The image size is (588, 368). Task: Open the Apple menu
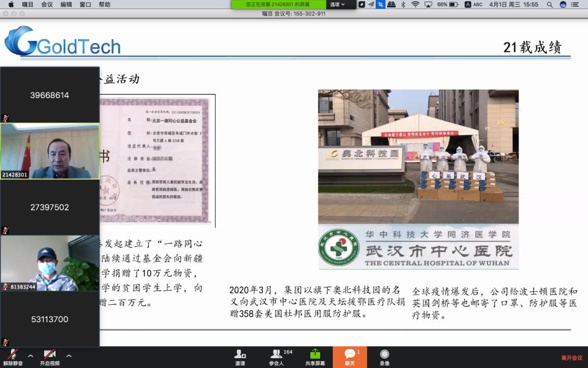11,4
